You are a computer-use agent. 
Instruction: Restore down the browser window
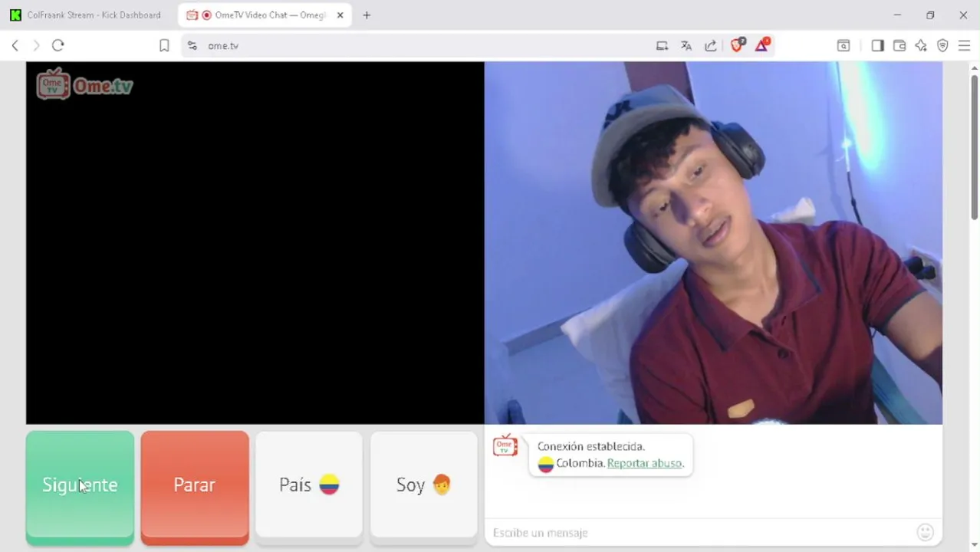[x=930, y=15]
